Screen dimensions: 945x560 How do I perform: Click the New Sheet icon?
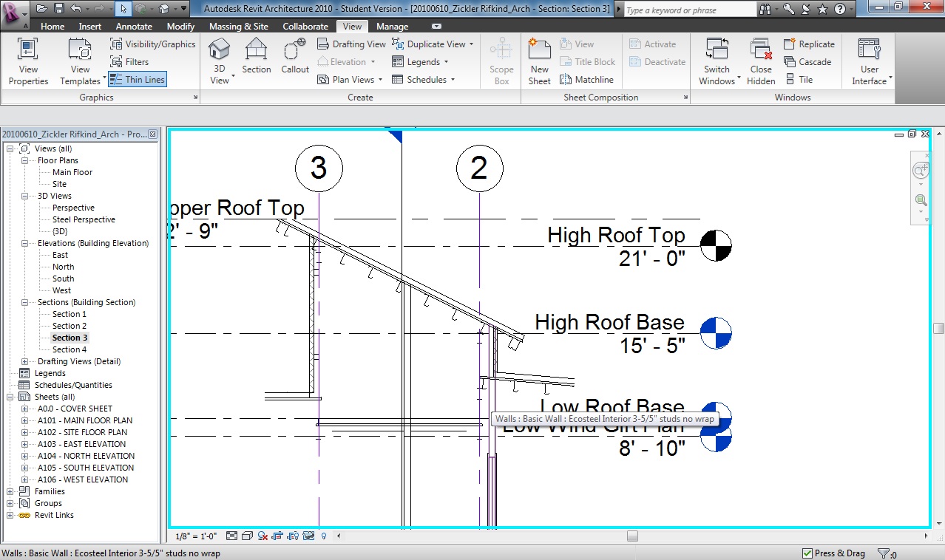click(x=539, y=61)
